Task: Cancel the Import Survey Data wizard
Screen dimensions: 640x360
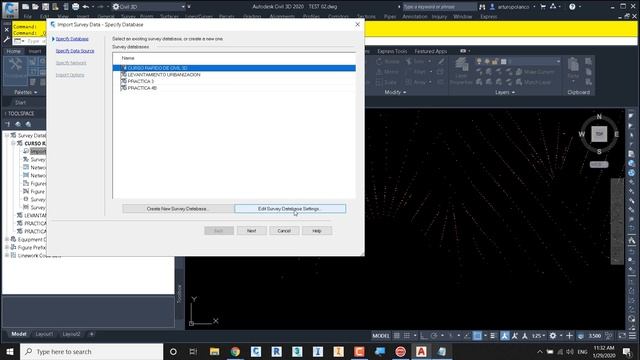Action: pyautogui.click(x=284, y=231)
